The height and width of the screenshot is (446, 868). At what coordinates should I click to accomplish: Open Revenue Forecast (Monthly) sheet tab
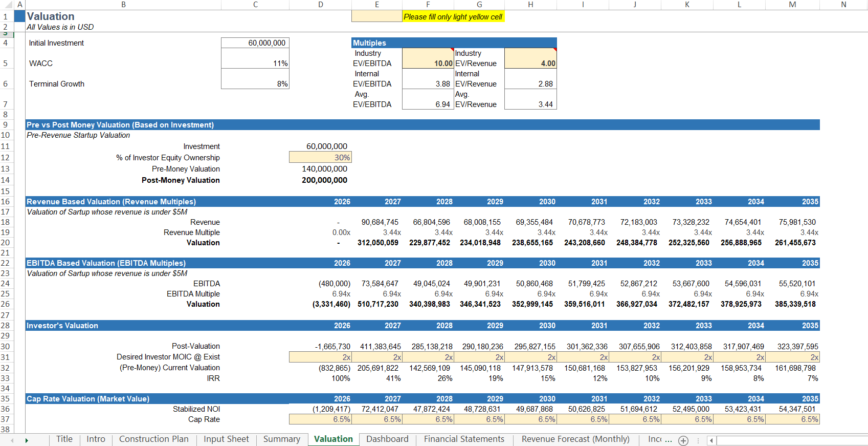(575, 439)
